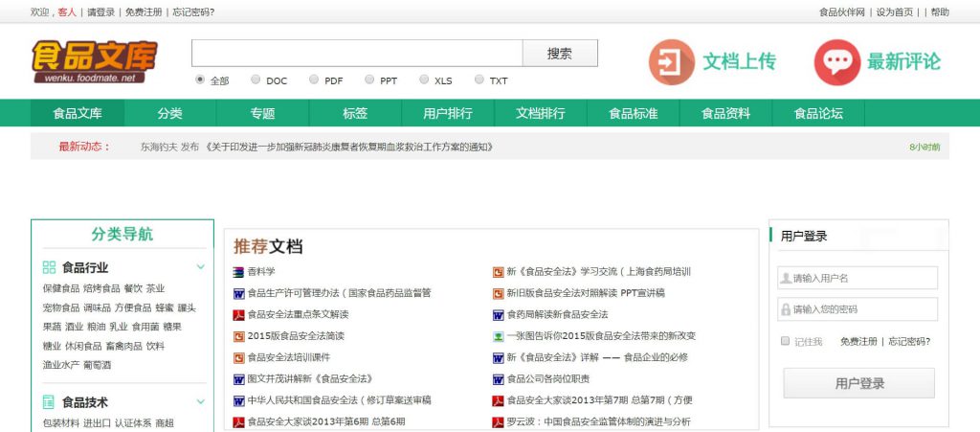Open the 保健食品 category link
The height and width of the screenshot is (432, 980).
click(60, 288)
